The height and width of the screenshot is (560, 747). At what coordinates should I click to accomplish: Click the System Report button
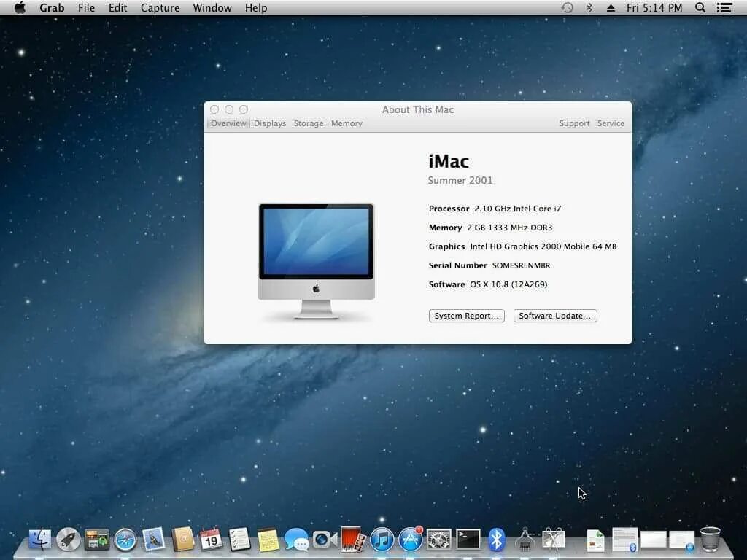466,316
